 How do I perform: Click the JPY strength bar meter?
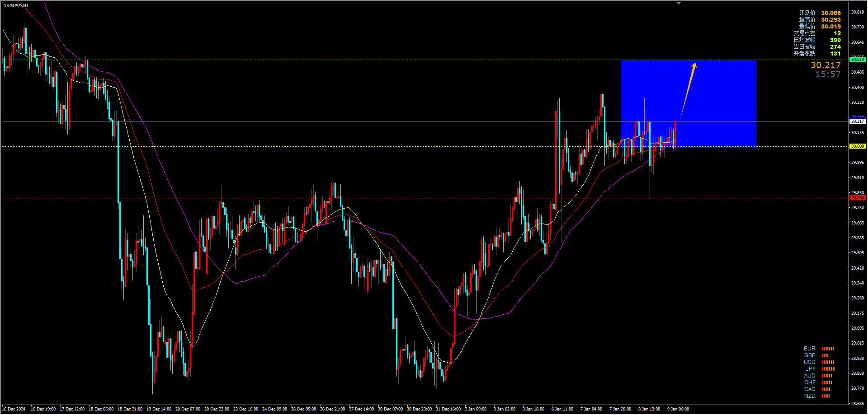(828, 369)
